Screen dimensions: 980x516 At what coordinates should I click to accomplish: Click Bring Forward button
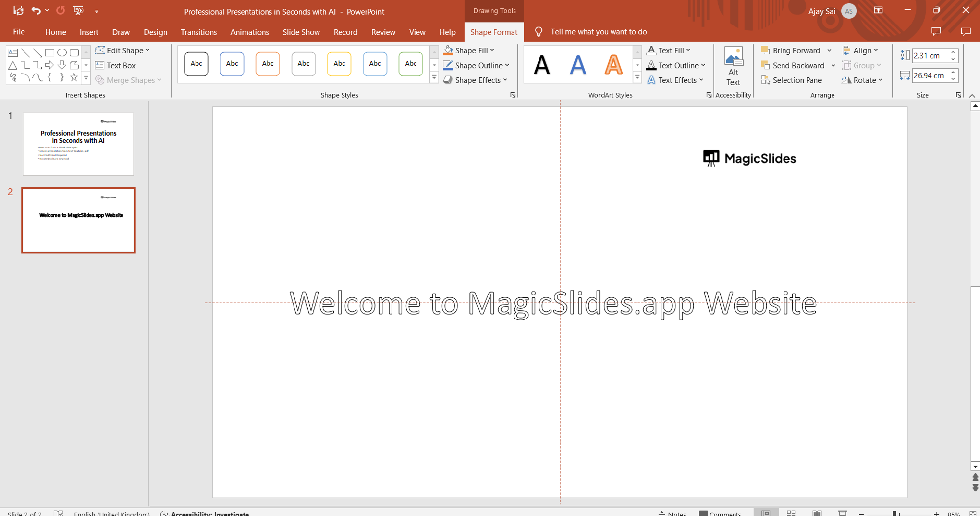[791, 50]
